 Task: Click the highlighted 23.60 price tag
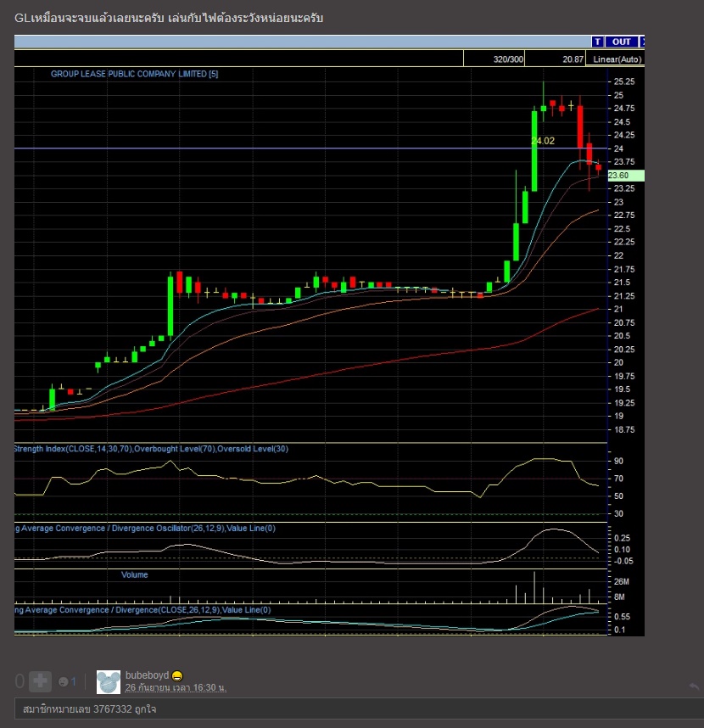[626, 176]
